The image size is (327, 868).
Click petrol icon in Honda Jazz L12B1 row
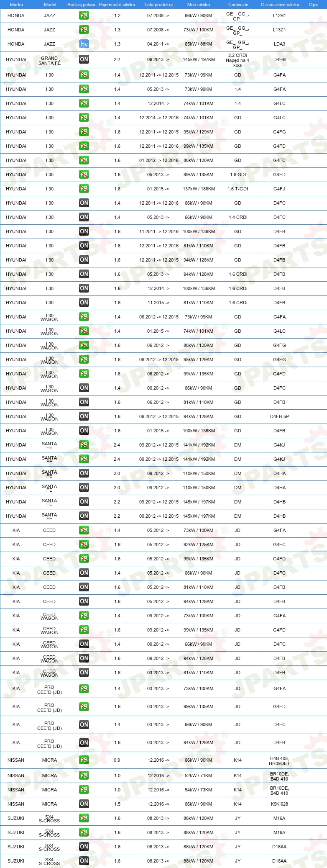pos(84,15)
